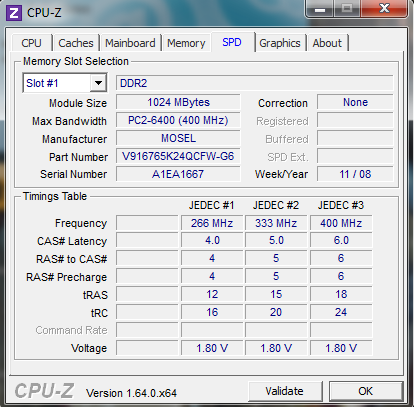Screen dimensions: 414x407
Task: Select the 1024 MBytes module size value
Action: 178,102
